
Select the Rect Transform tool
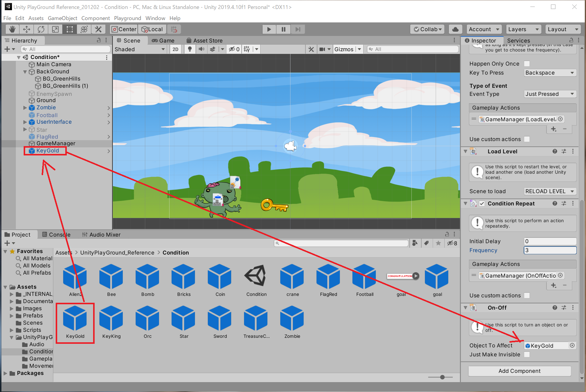click(70, 29)
